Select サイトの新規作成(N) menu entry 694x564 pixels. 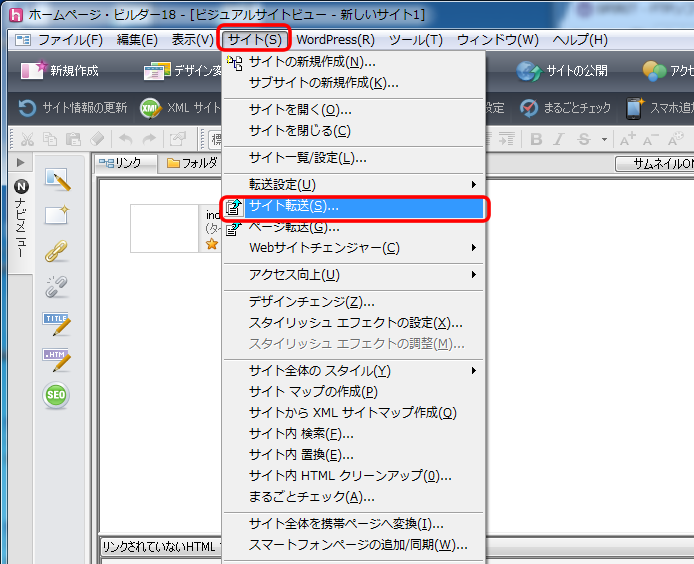(353, 62)
